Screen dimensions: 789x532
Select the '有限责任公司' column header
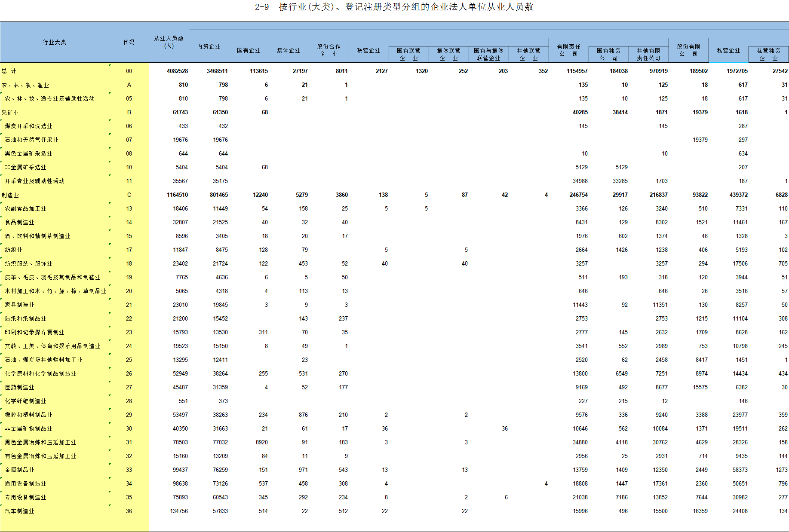(x=569, y=50)
